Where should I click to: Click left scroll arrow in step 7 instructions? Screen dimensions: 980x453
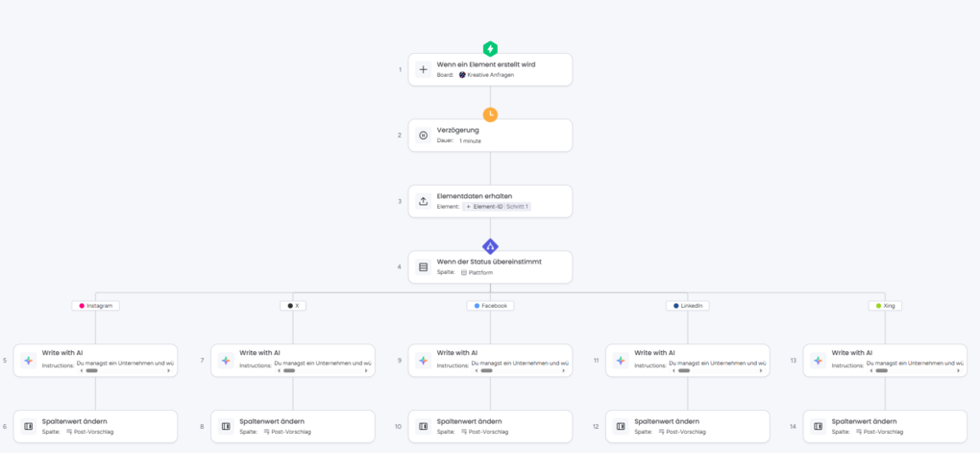[278, 371]
